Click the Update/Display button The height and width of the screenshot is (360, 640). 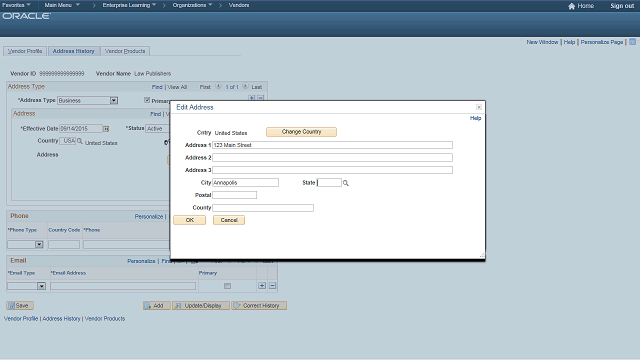click(201, 305)
